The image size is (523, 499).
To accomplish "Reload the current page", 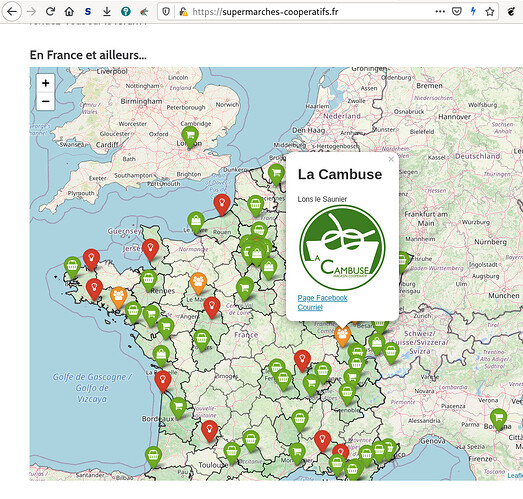I will 50,12.
